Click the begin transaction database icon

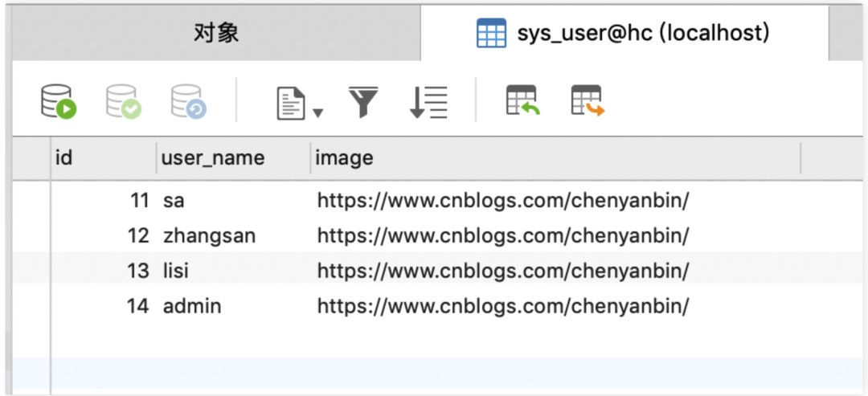pyautogui.click(x=59, y=102)
